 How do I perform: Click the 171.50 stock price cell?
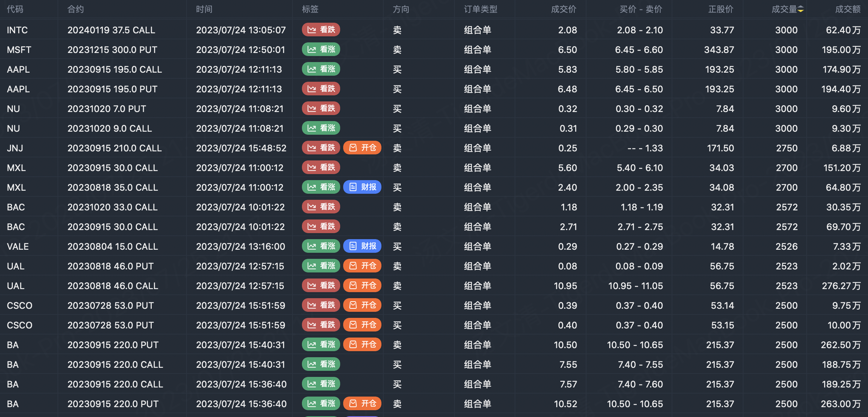[720, 148]
